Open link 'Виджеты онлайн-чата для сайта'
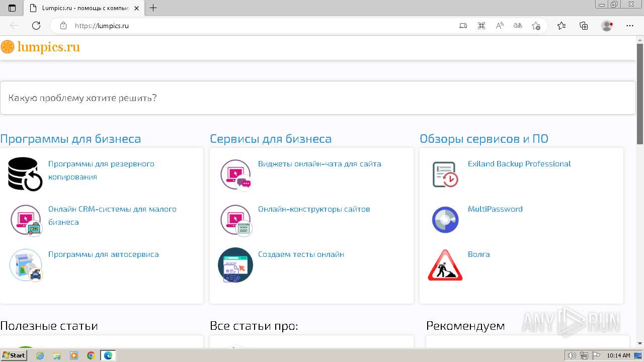Viewport: 644px width, 362px height. [319, 164]
